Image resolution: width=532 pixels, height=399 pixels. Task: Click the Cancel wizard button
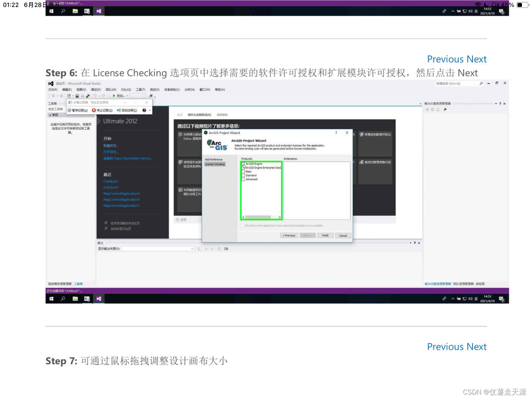coord(343,235)
